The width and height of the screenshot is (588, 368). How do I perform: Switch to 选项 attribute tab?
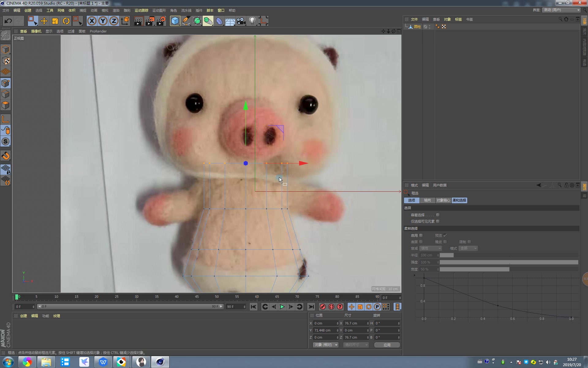click(x=412, y=200)
